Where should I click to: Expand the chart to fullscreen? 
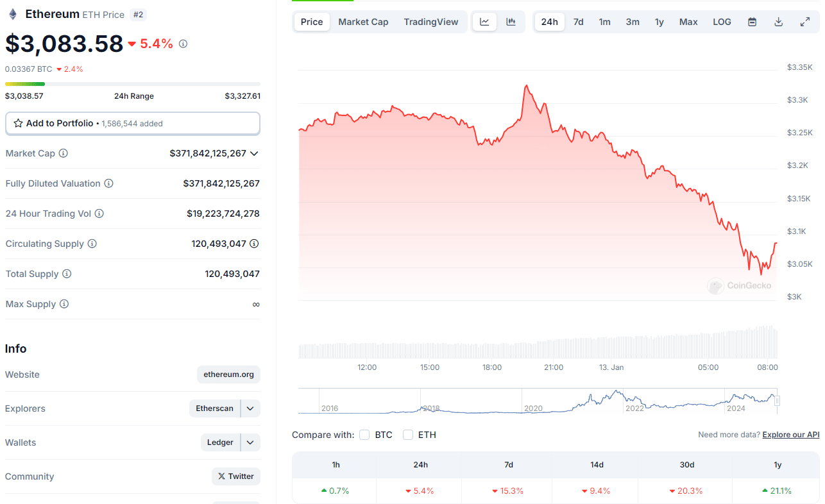click(x=804, y=22)
